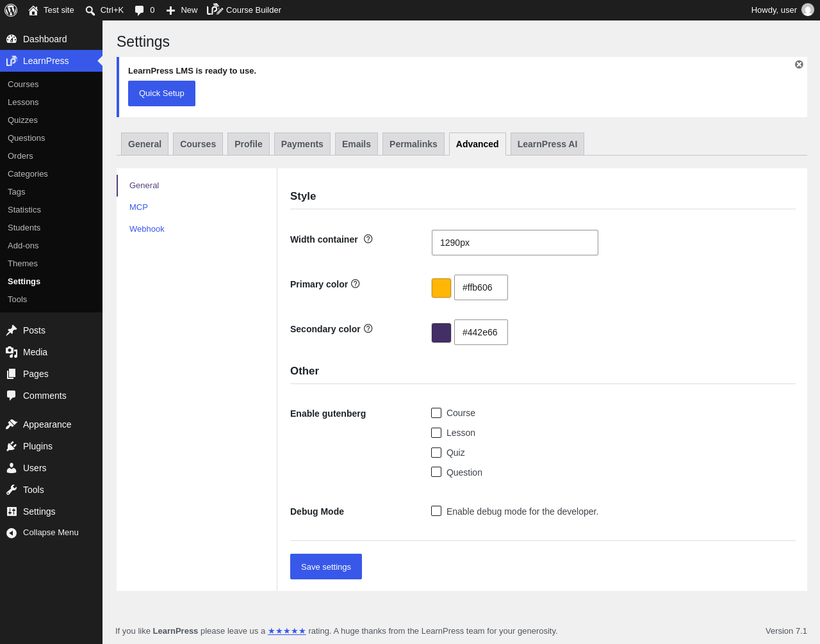Open Add-ons in LearnPress submenu
This screenshot has width=820, height=644.
coord(23,246)
